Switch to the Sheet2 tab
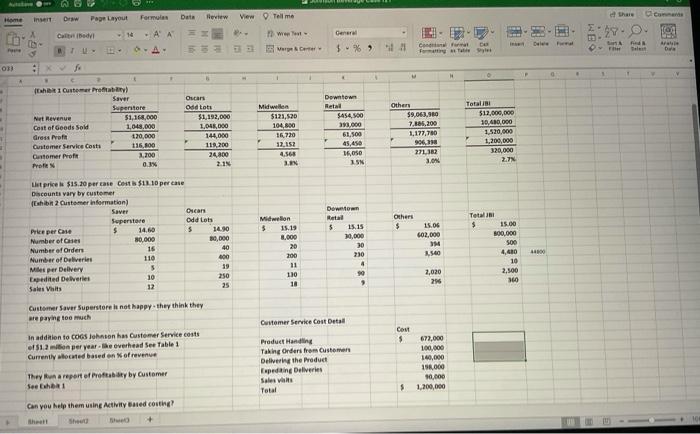Image resolution: width=700 pixels, height=434 pixels. tap(79, 421)
